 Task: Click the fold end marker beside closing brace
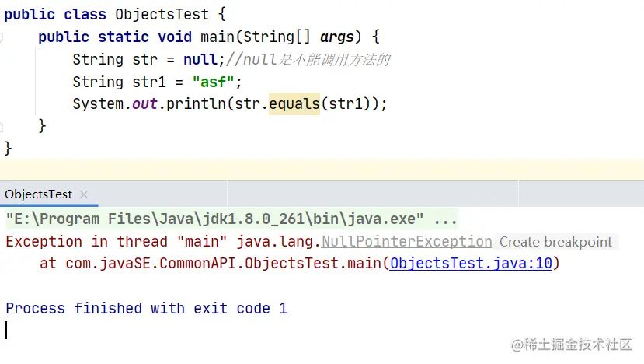click(x=4, y=126)
